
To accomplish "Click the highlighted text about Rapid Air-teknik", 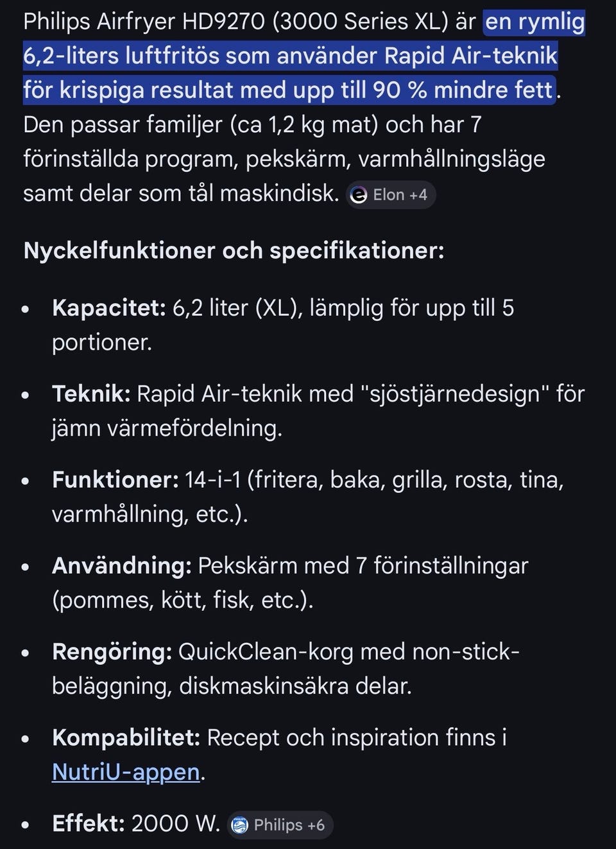I will click(290, 56).
